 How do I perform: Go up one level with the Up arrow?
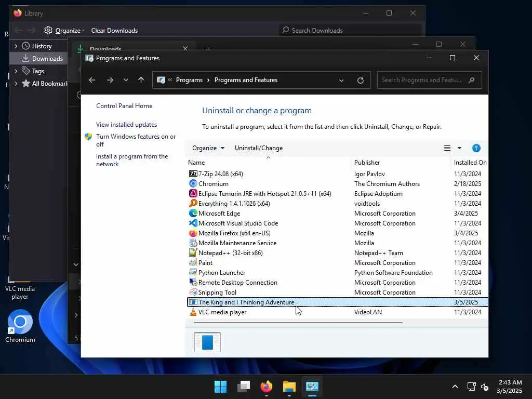(141, 80)
